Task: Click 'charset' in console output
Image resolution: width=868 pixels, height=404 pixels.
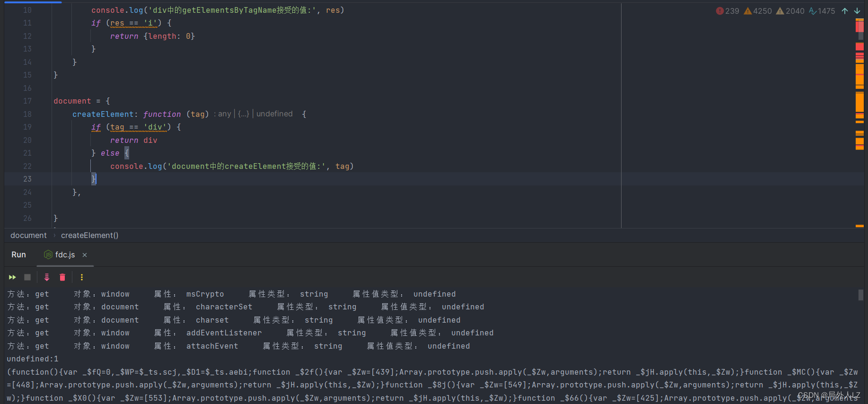Action: [x=212, y=320]
